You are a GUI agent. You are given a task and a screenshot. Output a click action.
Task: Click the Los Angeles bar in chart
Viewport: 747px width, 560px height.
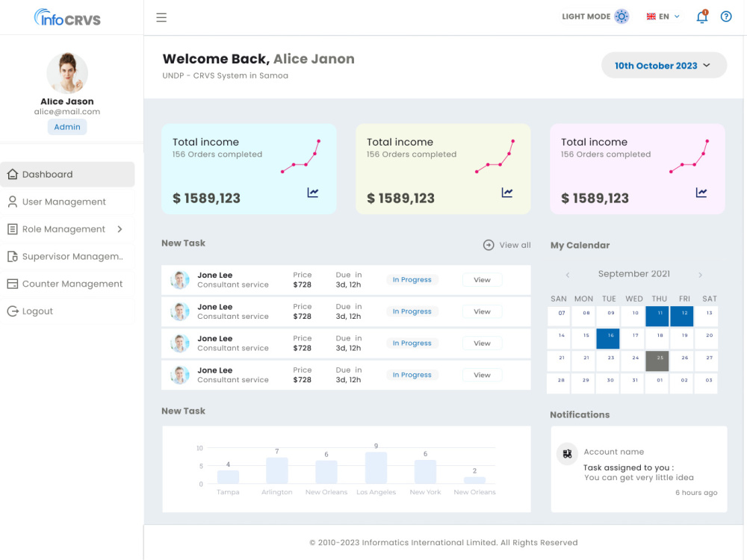[x=376, y=467]
